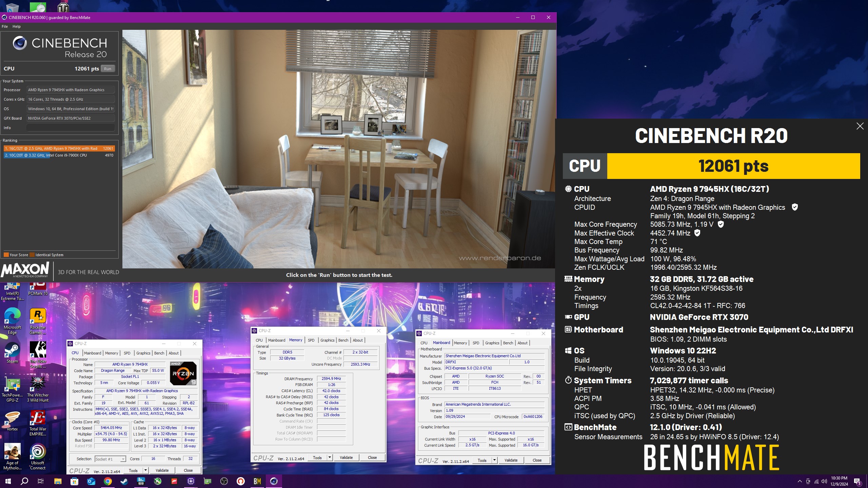Image resolution: width=868 pixels, height=488 pixels.
Task: Open the Windows Start menu
Action: pos(8,481)
